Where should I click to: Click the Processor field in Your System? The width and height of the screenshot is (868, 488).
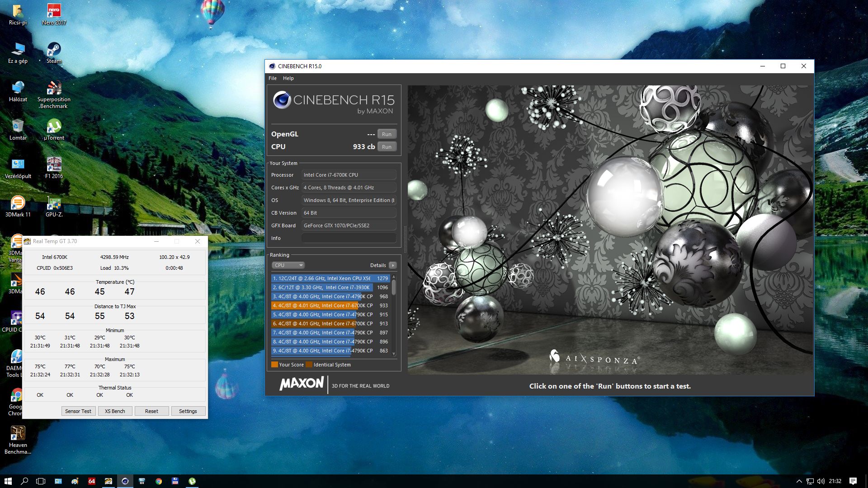point(349,175)
